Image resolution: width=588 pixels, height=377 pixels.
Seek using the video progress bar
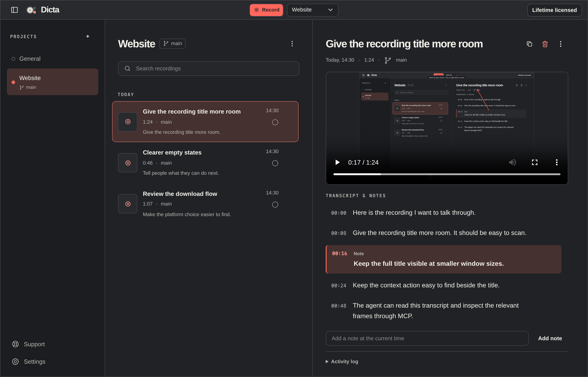point(447,174)
